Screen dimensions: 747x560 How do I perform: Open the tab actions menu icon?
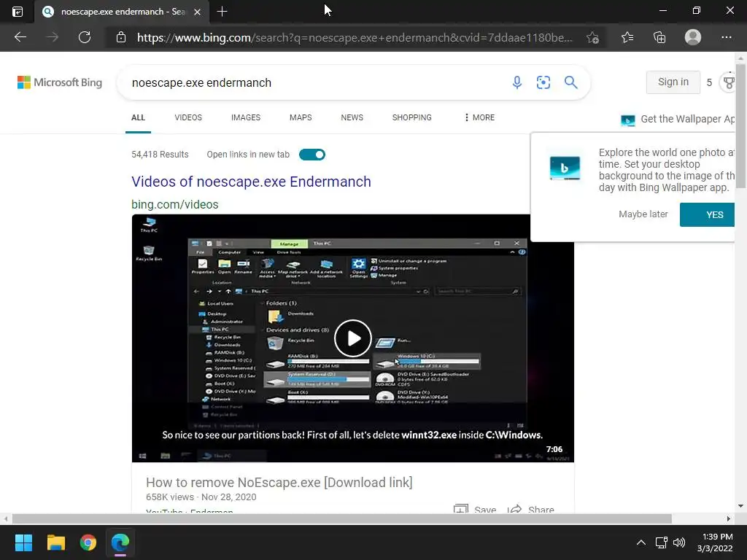[x=18, y=12]
